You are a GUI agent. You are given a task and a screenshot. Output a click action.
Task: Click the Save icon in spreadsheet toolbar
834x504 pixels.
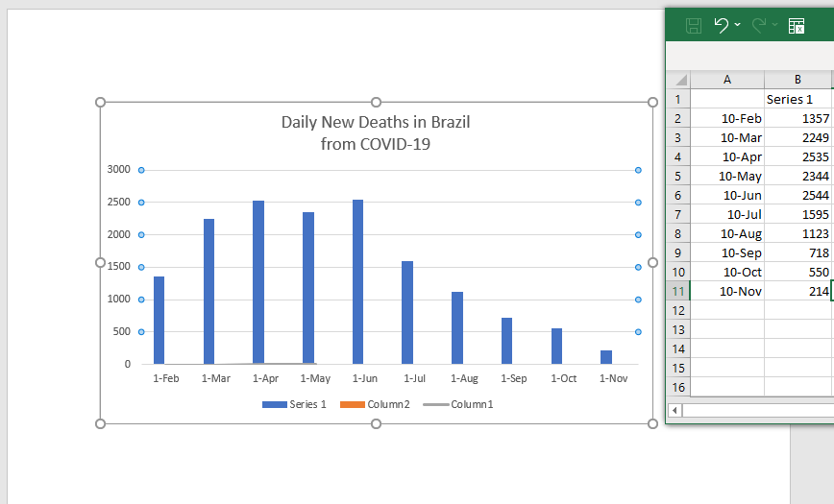[693, 26]
